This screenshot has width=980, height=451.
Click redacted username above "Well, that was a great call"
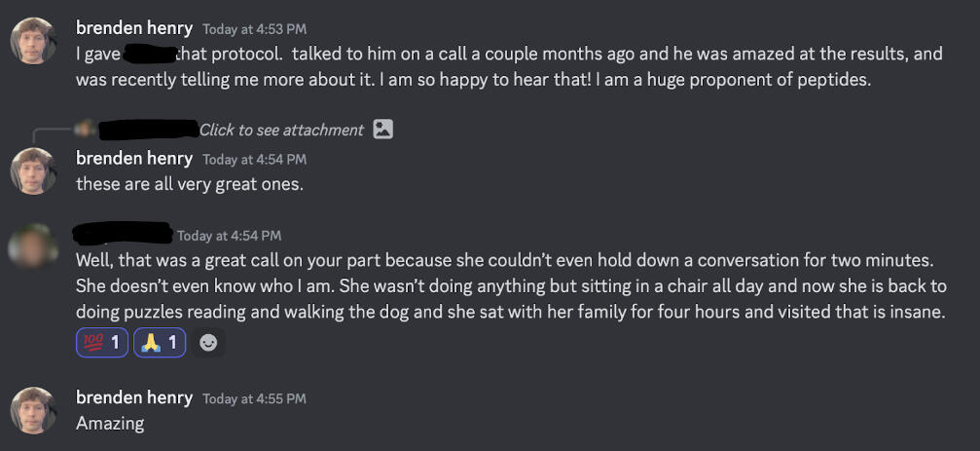124,234
